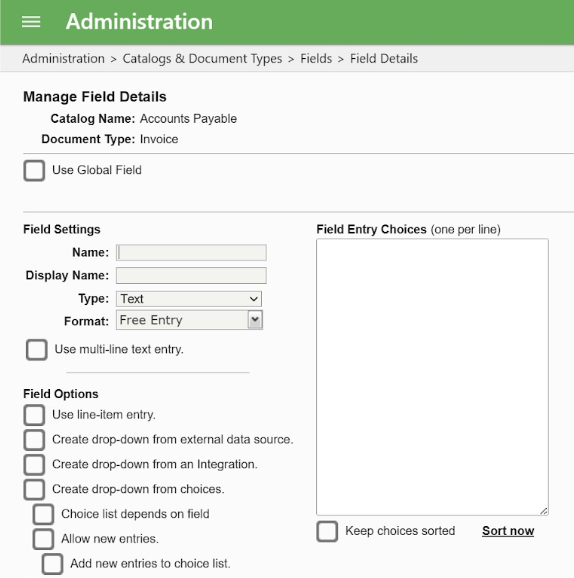Toggle Create drop-down from choices
Screen dimensions: 574x578
click(34, 489)
